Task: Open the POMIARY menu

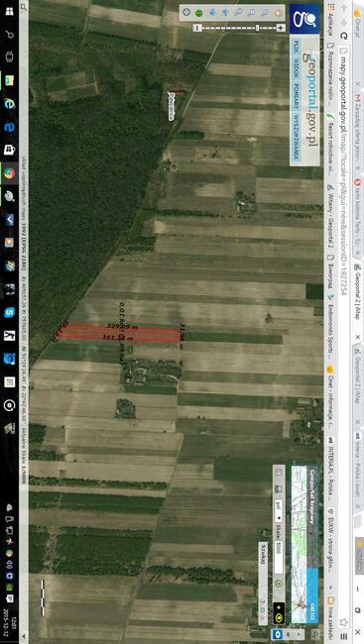Action: [297, 97]
